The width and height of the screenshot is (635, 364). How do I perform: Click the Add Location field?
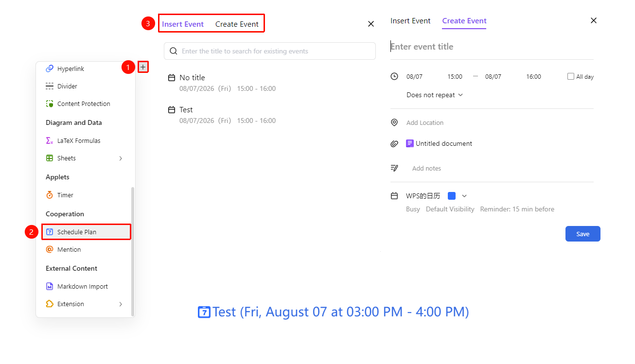click(x=425, y=122)
